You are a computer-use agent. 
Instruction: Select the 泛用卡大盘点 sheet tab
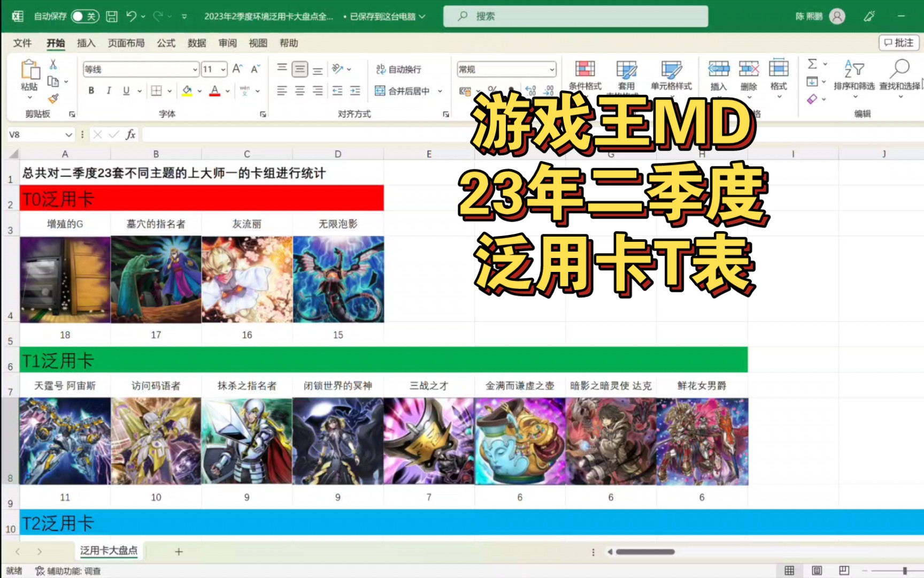[x=109, y=551]
